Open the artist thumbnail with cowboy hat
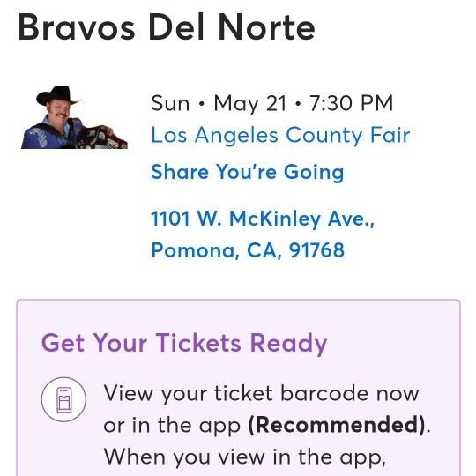The height and width of the screenshot is (476, 476). tap(74, 118)
